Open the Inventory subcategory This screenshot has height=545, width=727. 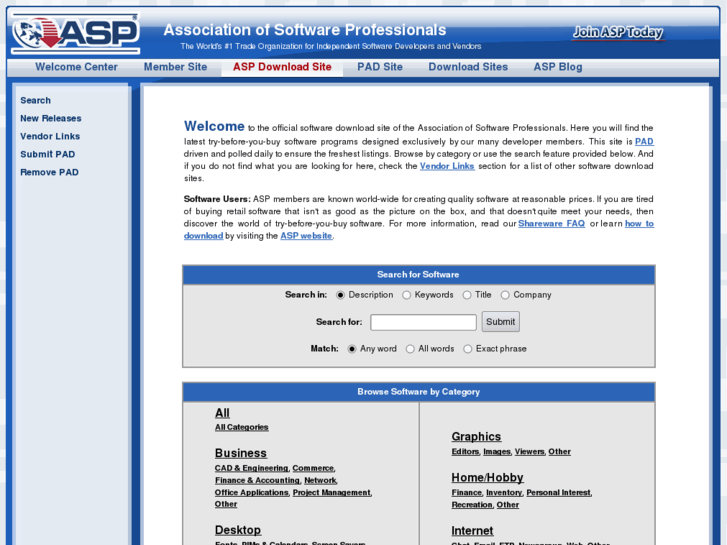504,493
